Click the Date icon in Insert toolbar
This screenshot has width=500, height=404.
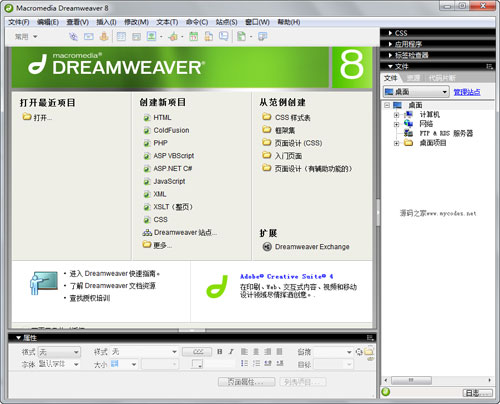click(193, 36)
